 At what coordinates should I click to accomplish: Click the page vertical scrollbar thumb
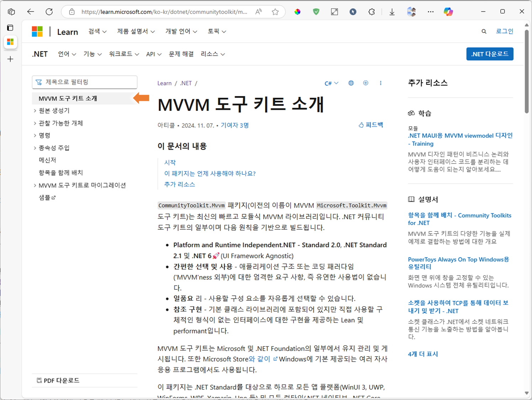point(527,71)
